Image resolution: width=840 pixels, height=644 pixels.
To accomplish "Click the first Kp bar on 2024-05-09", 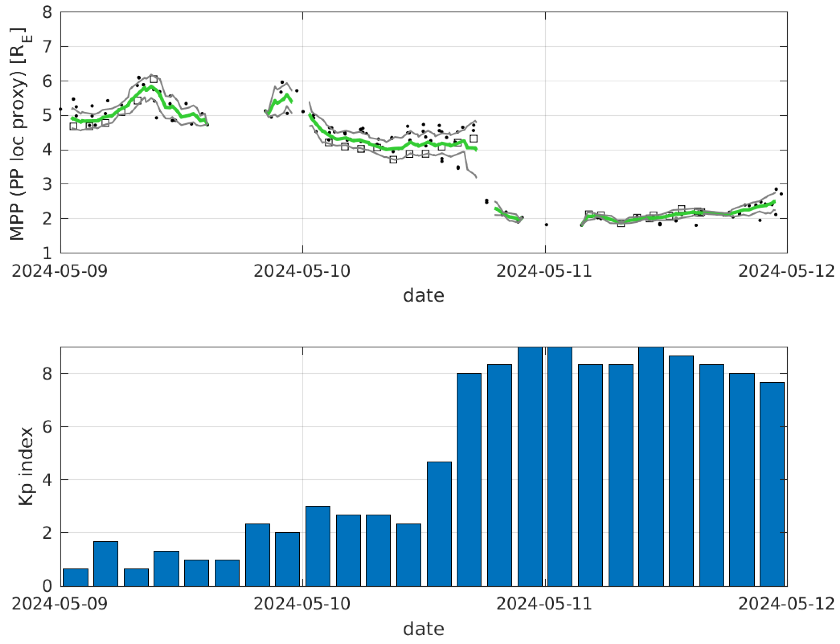I will [x=76, y=577].
